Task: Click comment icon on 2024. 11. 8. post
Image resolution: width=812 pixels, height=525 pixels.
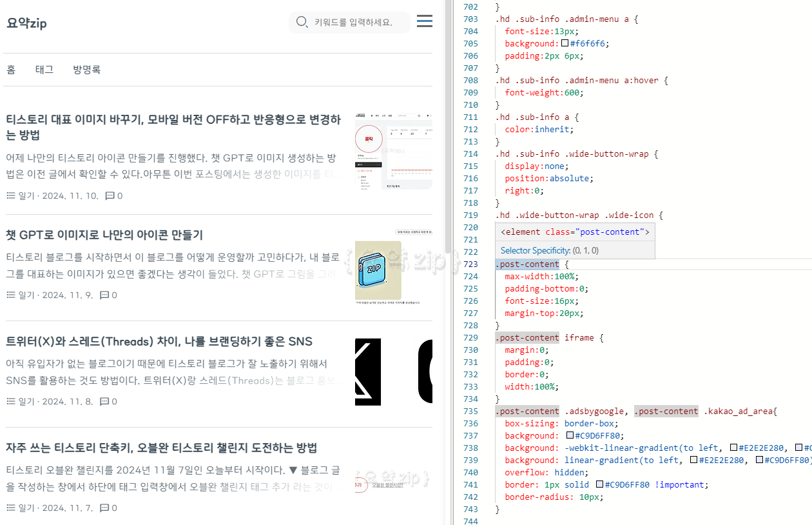Action: click(x=104, y=401)
